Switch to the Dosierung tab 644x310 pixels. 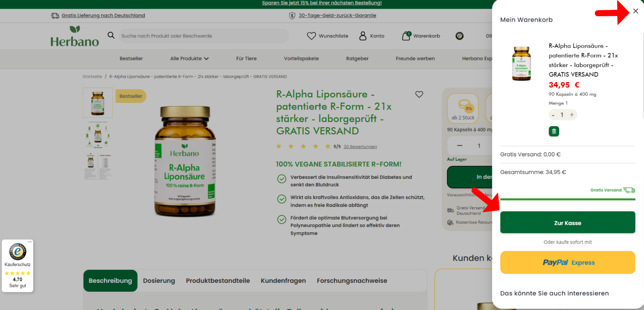pos(159,280)
